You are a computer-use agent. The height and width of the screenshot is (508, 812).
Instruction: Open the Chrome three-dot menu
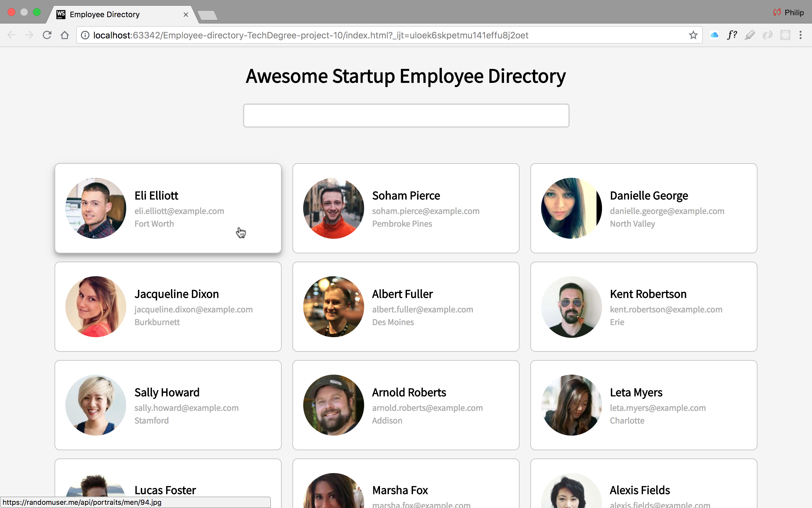point(801,35)
